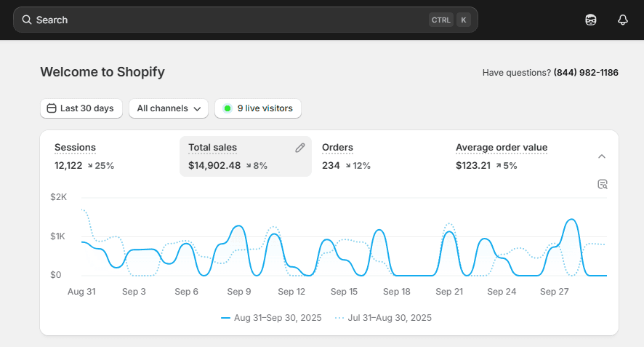
Task: View the 9 live visitors button
Action: pos(258,108)
